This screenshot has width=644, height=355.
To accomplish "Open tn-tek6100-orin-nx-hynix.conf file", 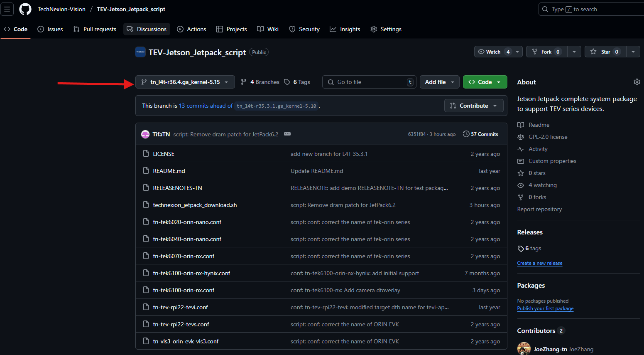I will pos(191,273).
